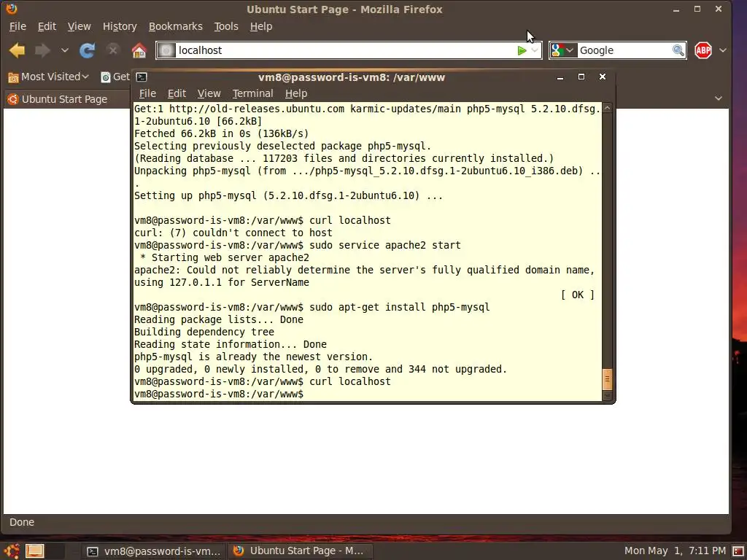Screen dimensions: 747x560
Task: Click the Done status bar text
Action: [x=22, y=522]
